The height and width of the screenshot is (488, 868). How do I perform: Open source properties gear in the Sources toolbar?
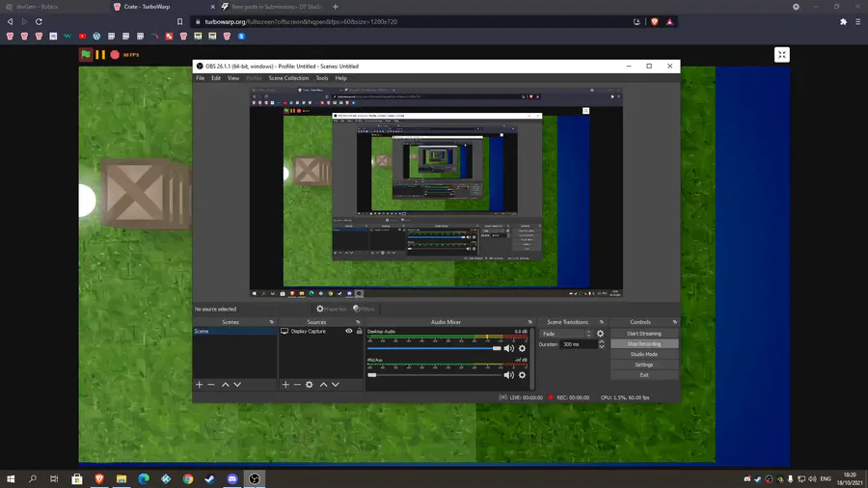coord(310,384)
